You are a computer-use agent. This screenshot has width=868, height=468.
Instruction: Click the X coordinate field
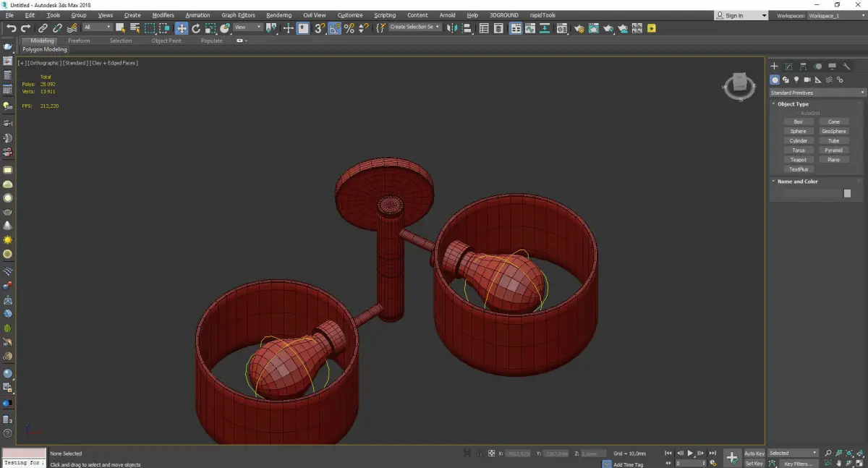tap(516, 454)
